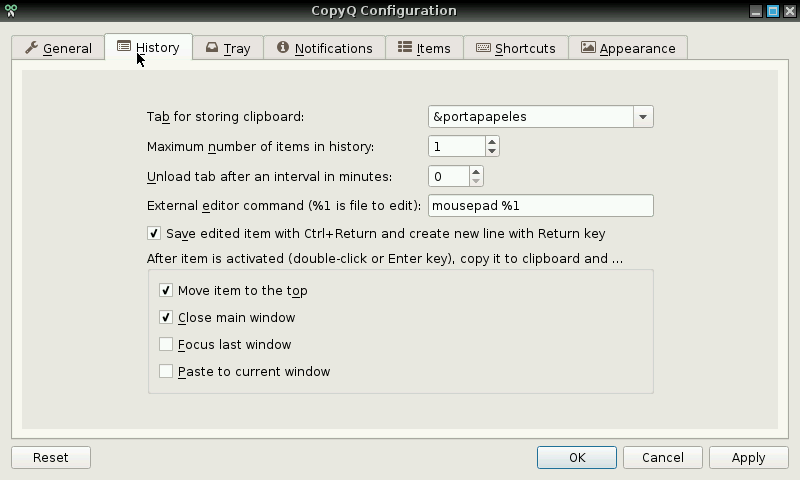800x480 pixels.
Task: Click the info icon on Notifications tab
Action: coord(283,47)
